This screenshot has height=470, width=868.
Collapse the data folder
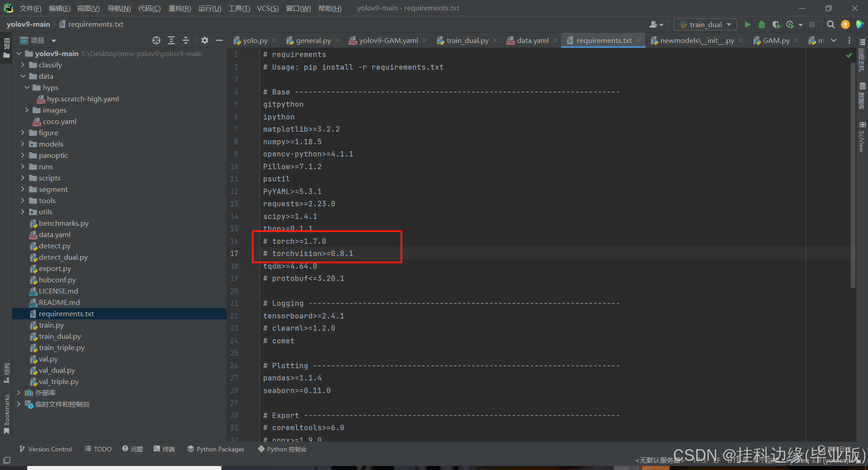pos(23,76)
